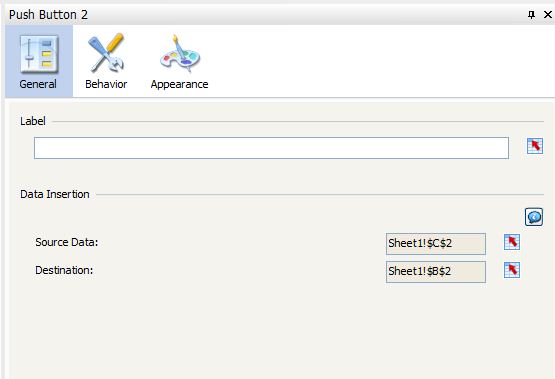The height and width of the screenshot is (379, 555).
Task: Click the Label section heading
Action: (33, 121)
